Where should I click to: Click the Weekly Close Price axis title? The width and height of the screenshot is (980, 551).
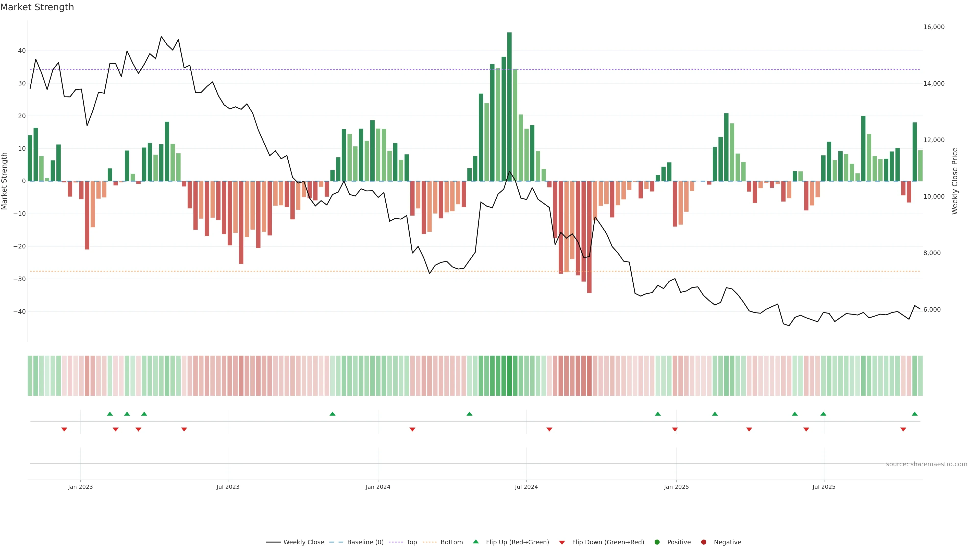click(955, 181)
